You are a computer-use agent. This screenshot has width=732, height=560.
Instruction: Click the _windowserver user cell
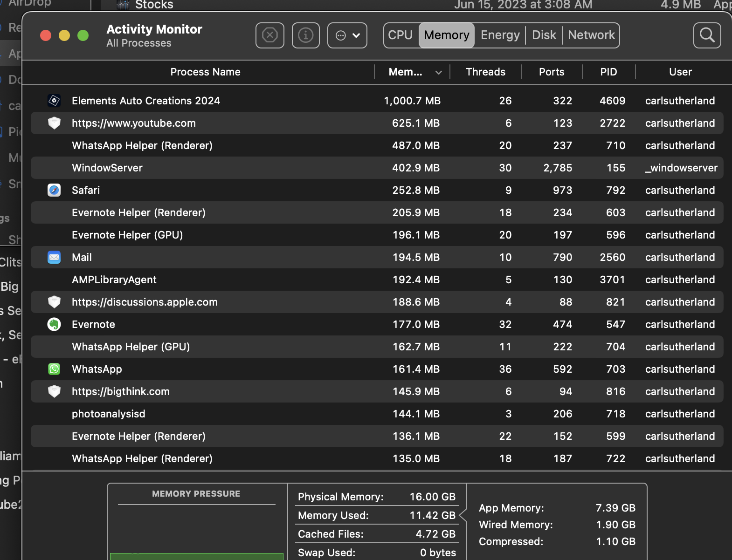click(x=681, y=168)
